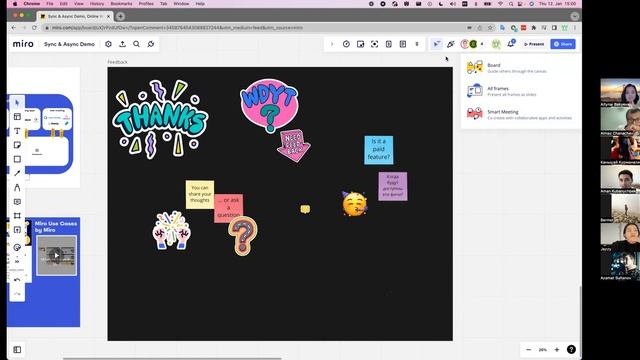Image resolution: width=640 pixels, height=360 pixels.
Task: Select the THANKS sticker
Action: click(160, 119)
